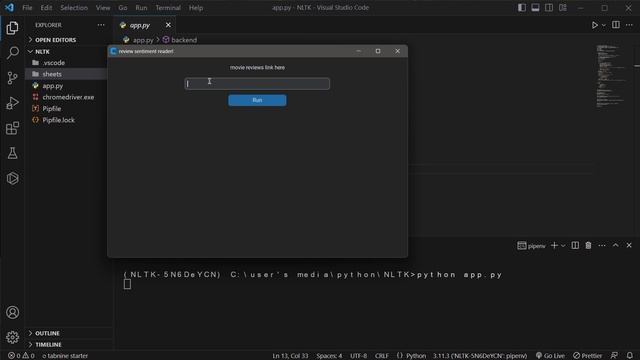Click the Prettier status item

588,356
